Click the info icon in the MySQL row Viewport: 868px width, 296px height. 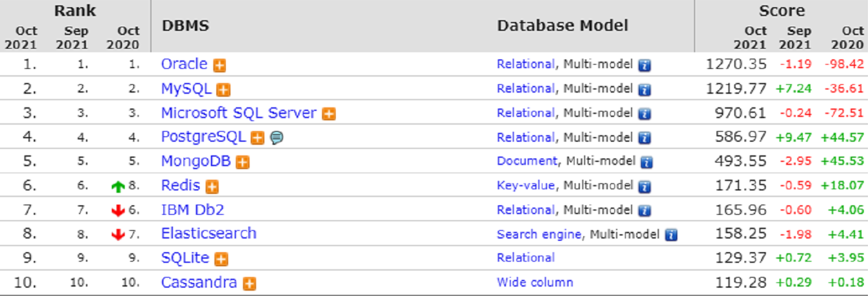[645, 90]
